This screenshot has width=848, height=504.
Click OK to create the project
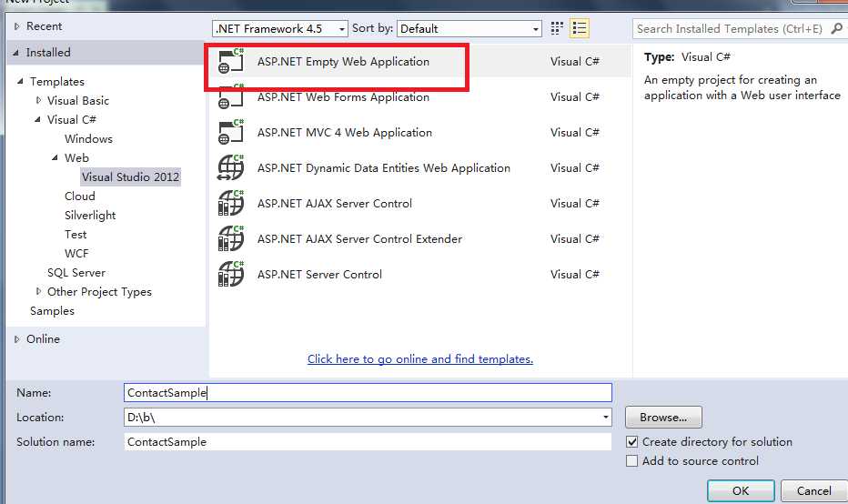741,490
